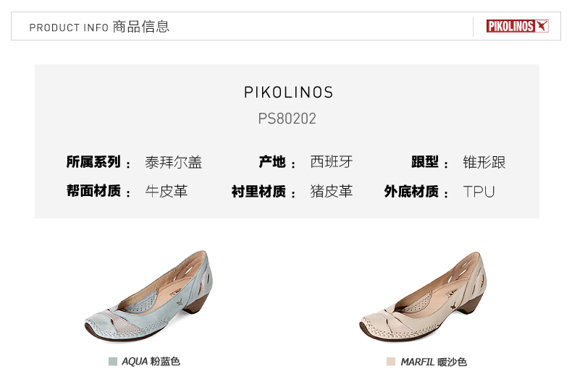572x392 pixels.
Task: Click the 所属系列 label
Action: click(93, 162)
